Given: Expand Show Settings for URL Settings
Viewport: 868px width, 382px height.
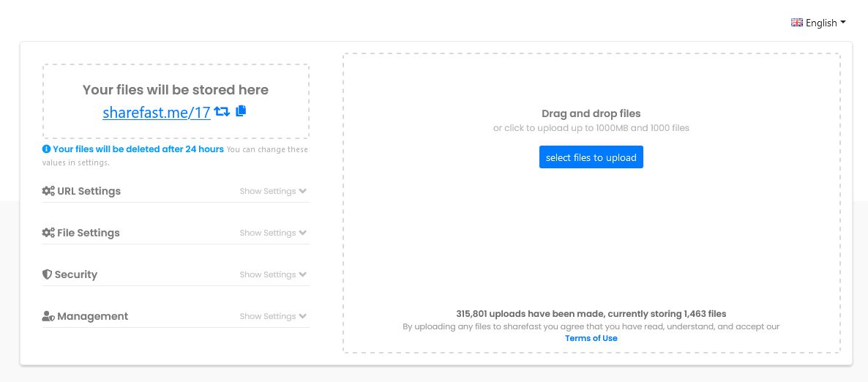Looking at the screenshot, I should pos(273,191).
